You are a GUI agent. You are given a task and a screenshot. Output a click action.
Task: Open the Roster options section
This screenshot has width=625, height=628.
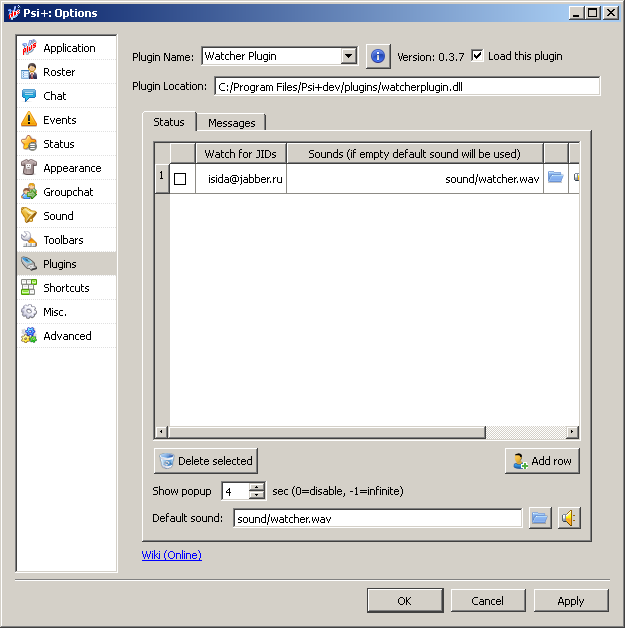pyautogui.click(x=59, y=72)
